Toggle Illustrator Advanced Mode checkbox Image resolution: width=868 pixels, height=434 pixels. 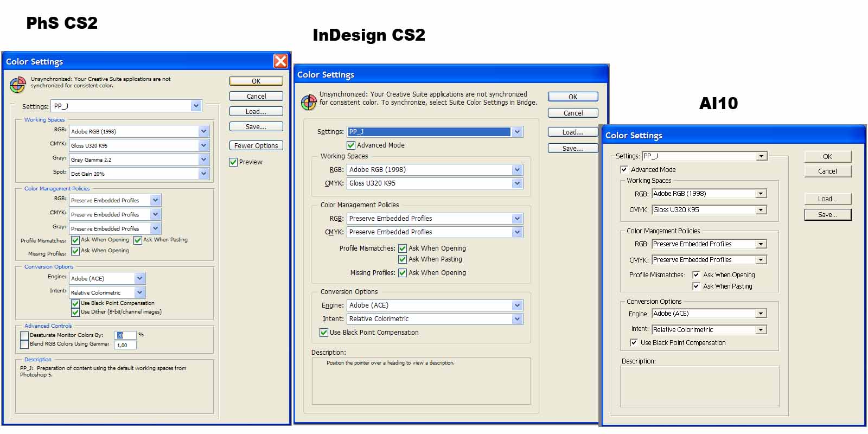pos(624,170)
